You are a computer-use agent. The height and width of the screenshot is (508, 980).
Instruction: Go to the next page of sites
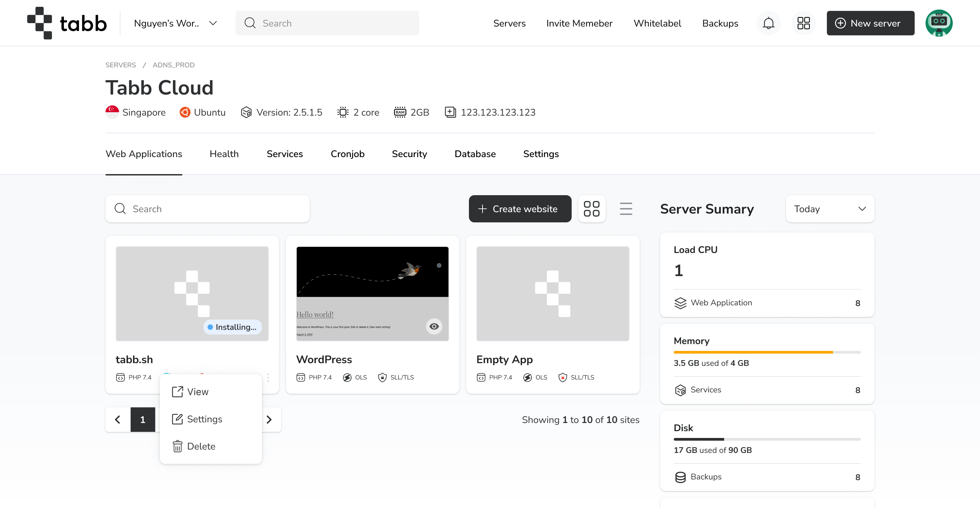coord(269,419)
